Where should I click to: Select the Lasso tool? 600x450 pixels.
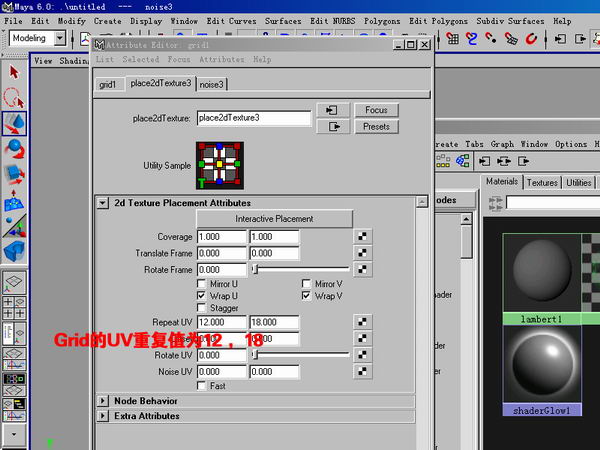[x=14, y=98]
